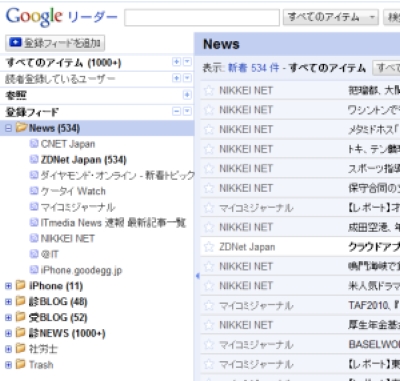Open マイコミジャーナル feed in sidebar
Screen dimensions: 400x381
pyautogui.click(x=78, y=207)
